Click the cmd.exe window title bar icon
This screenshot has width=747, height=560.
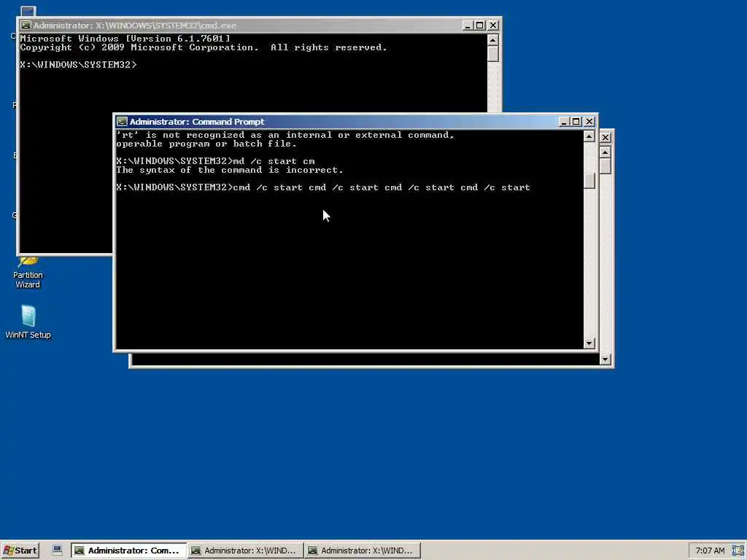[26, 26]
